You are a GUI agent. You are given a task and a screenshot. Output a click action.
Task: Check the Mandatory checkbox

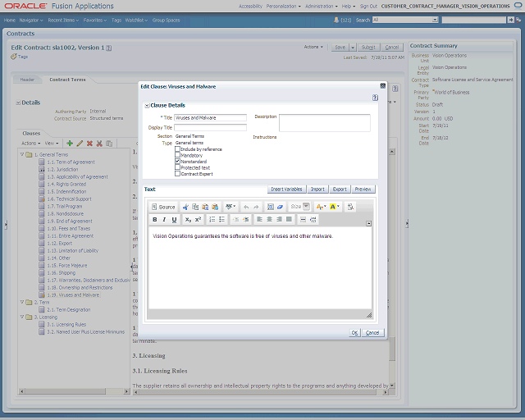pos(177,155)
